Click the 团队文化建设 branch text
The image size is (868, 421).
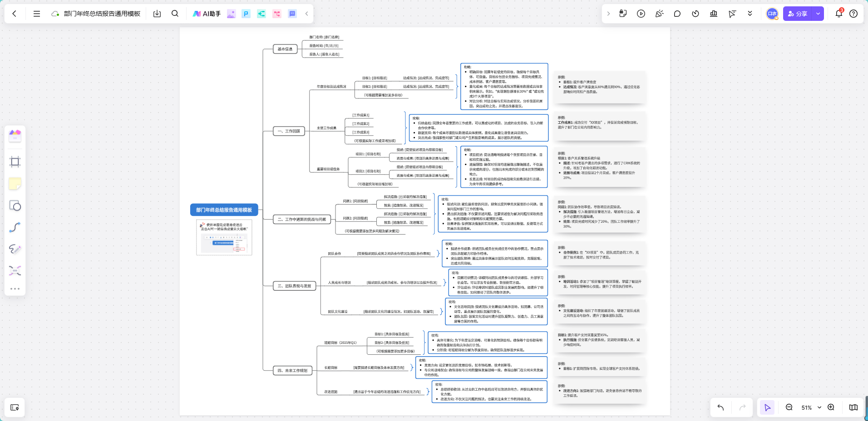tap(338, 312)
